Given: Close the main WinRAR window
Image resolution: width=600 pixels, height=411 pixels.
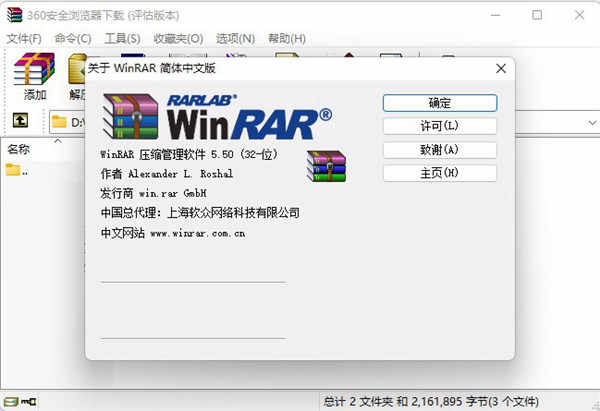Looking at the screenshot, I should point(579,15).
